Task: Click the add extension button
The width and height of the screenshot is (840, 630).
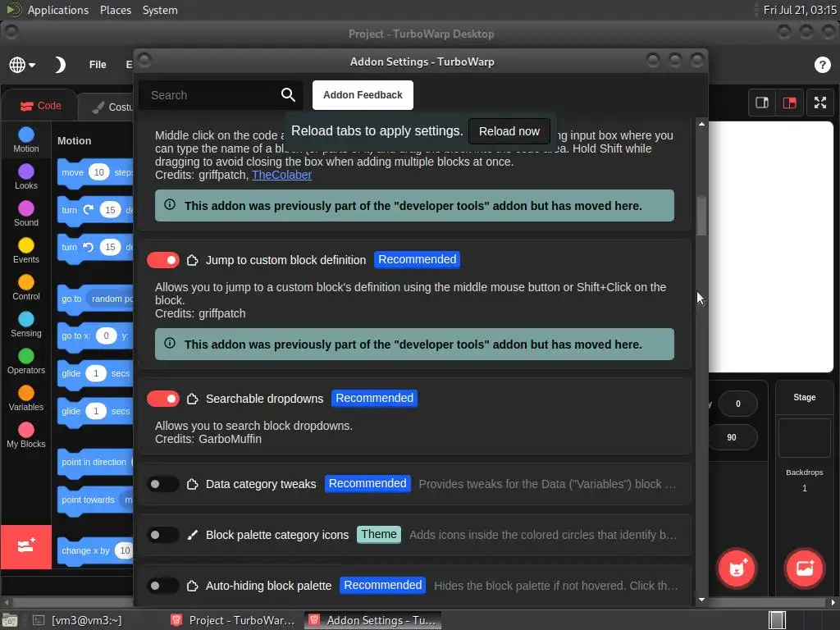Action: pos(26,546)
